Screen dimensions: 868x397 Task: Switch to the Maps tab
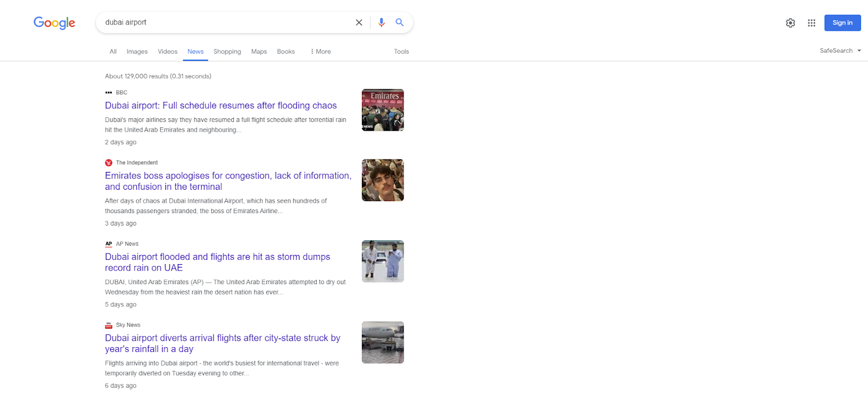[259, 52]
